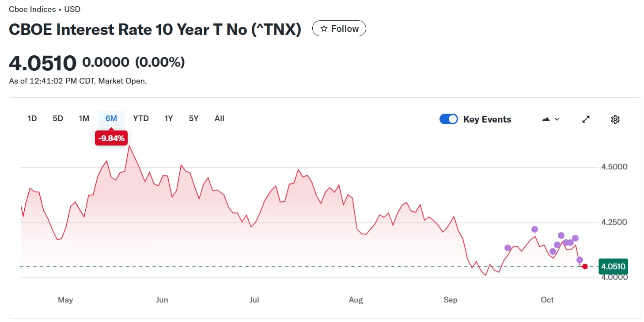Click the topmost purple key event dot
This screenshot has width=644, height=322.
pyautogui.click(x=534, y=229)
